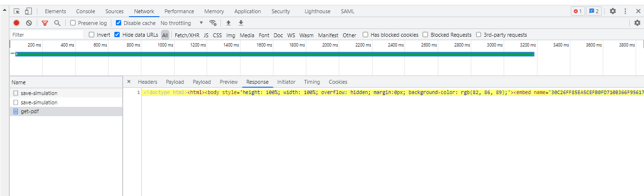Close the DevTools panel
This screenshot has width=644, height=196.
[x=638, y=11]
